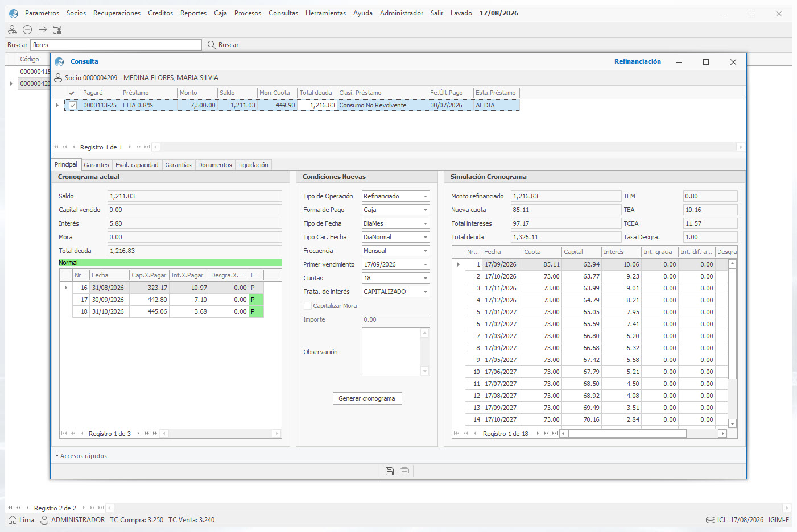Click the user card icon in the main toolbar
Image resolution: width=797 pixels, height=532 pixels.
click(x=56, y=30)
